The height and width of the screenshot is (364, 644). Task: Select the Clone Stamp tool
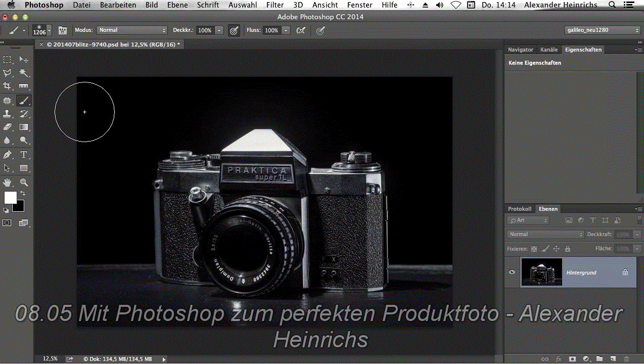(7, 114)
